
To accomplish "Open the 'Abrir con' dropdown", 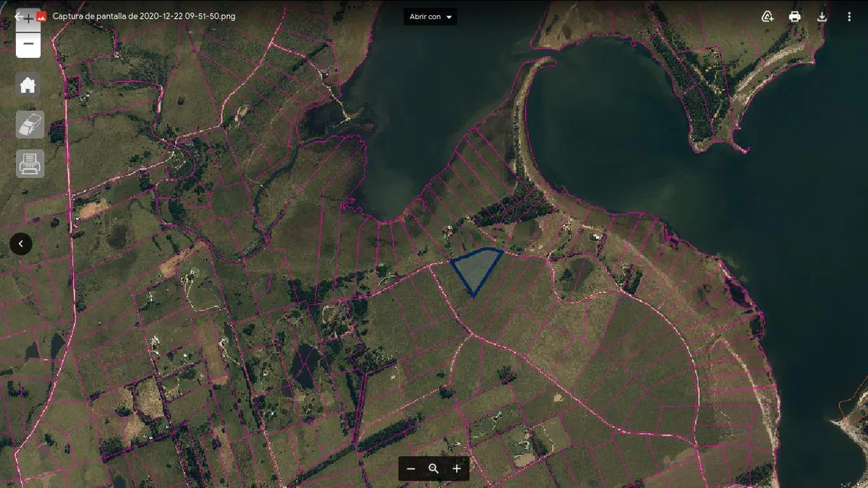I will pos(430,17).
